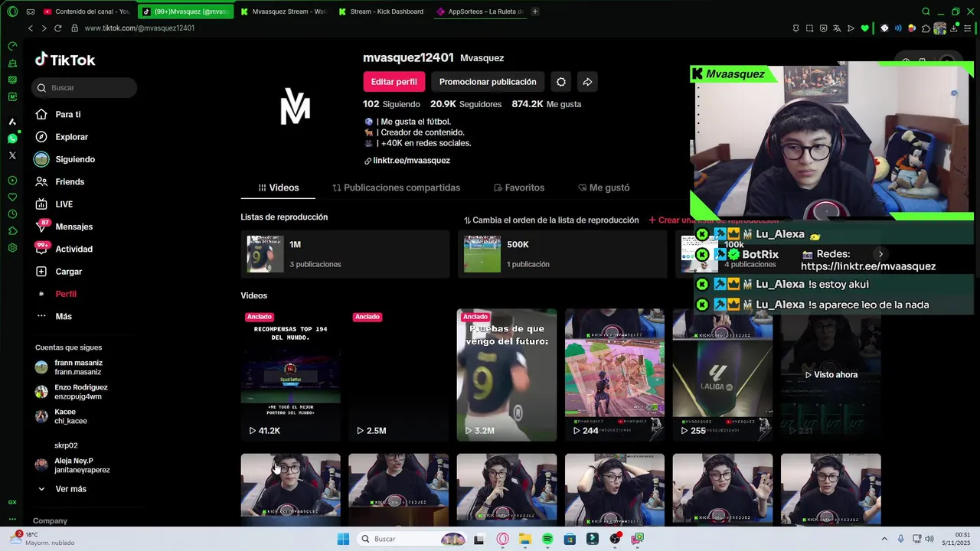Image resolution: width=980 pixels, height=551 pixels.
Task: Open X (Twitter) in the Opera sidebar
Action: point(12,155)
